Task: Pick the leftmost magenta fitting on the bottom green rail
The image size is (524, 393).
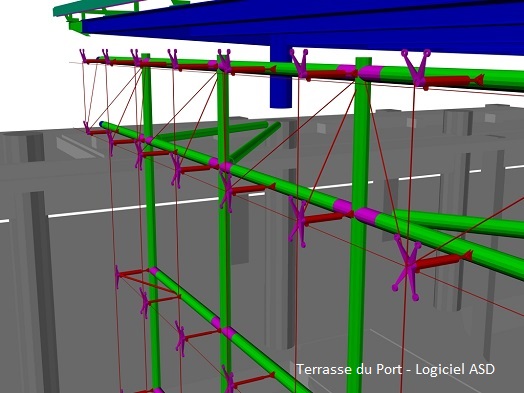Action: click(x=118, y=277)
